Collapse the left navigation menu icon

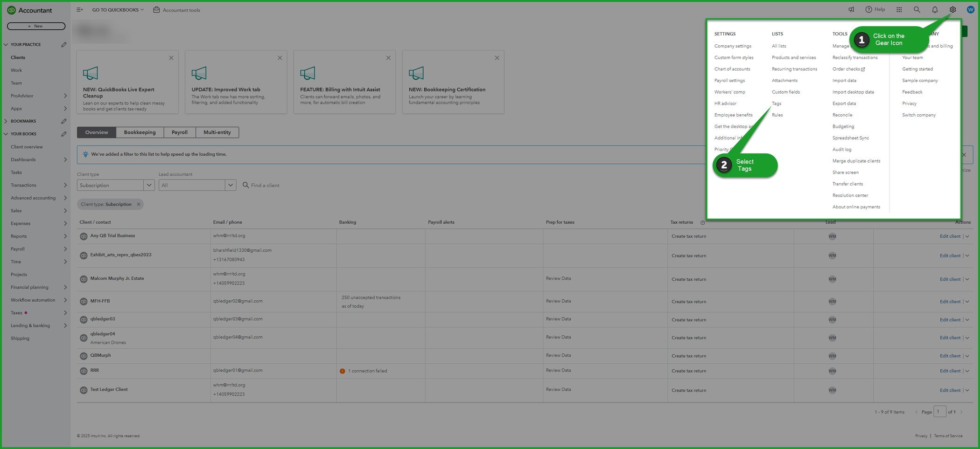79,10
